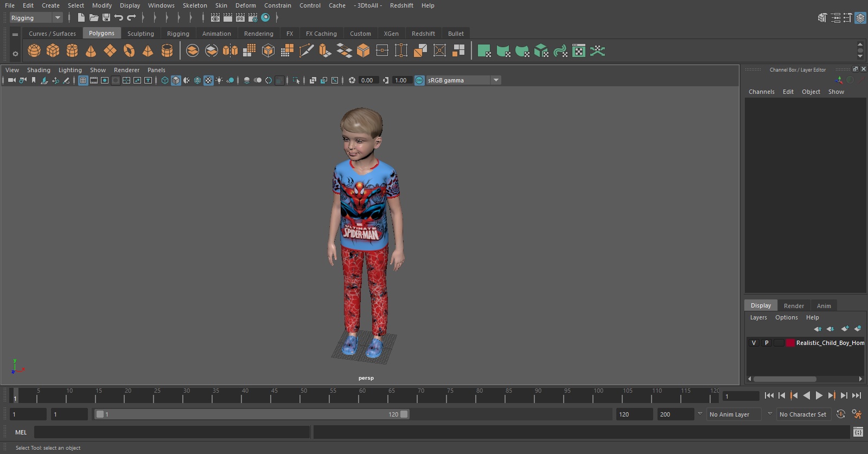Create a polygon plane from the shelf
This screenshot has height=454, width=868.
click(x=110, y=51)
